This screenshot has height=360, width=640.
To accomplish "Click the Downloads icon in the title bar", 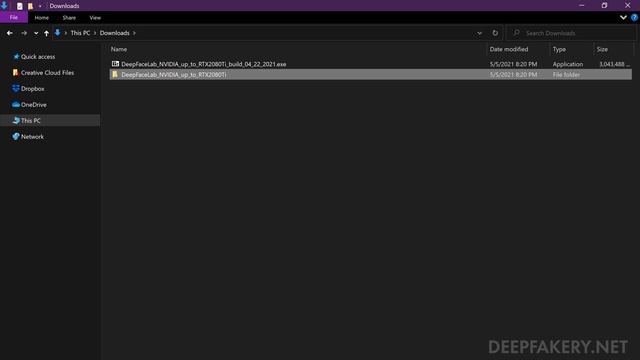I will click(x=4, y=5).
